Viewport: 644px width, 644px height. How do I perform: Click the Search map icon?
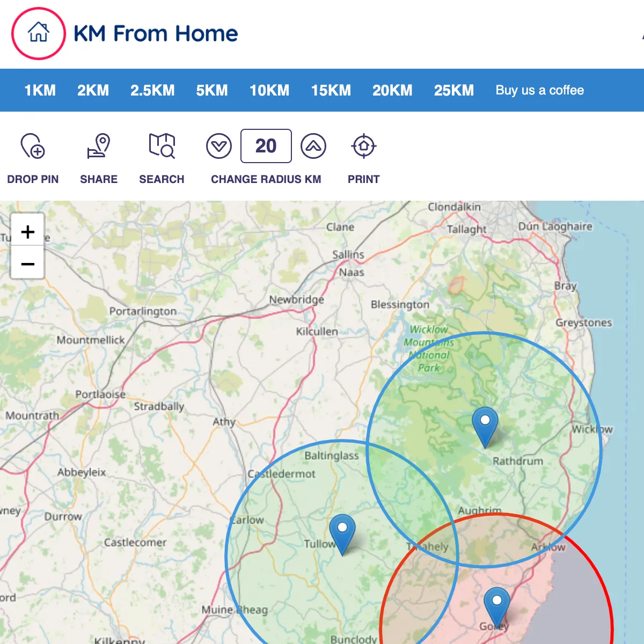coord(162,146)
